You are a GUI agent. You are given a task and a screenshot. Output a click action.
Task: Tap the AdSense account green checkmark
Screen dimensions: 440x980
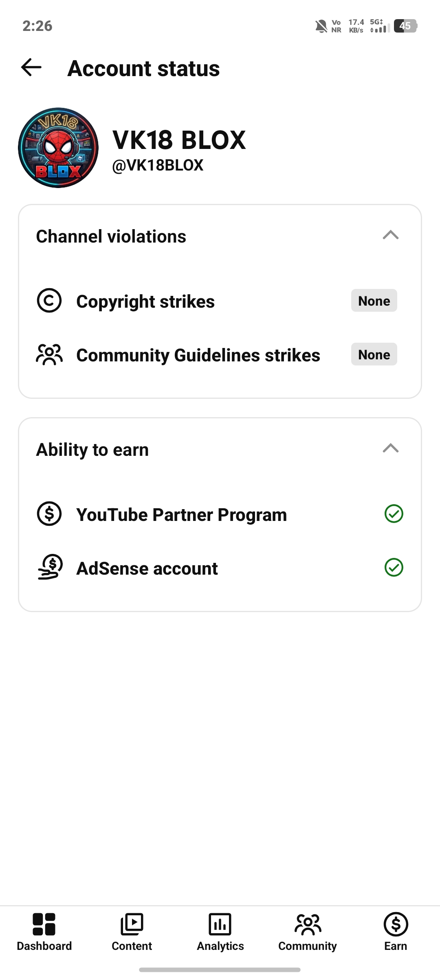click(394, 567)
